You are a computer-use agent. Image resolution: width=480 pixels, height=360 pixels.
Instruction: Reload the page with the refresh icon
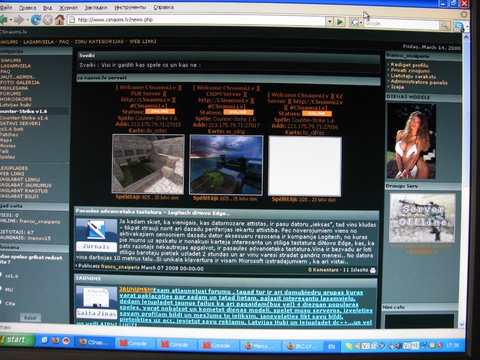coord(36,20)
